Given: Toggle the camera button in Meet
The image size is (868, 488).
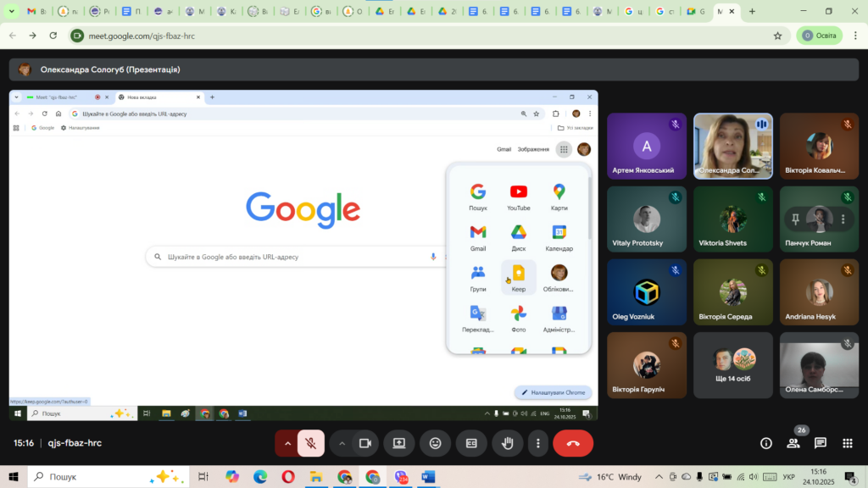Looking at the screenshot, I should coord(365,443).
